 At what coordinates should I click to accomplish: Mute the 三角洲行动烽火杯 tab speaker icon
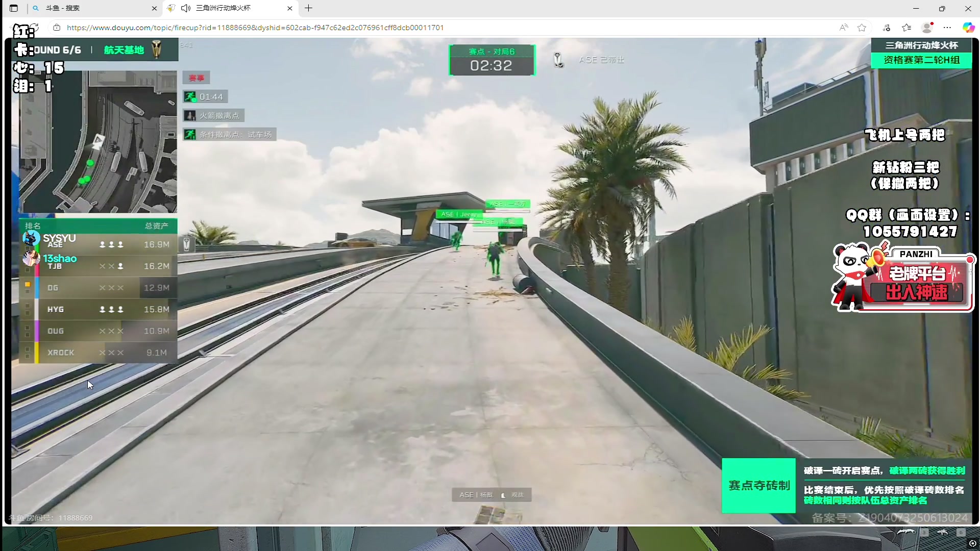click(x=186, y=8)
